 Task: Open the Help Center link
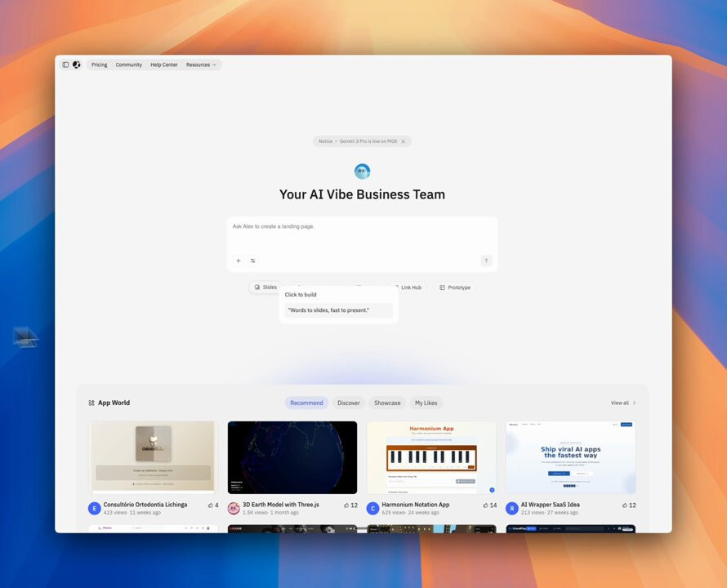[164, 65]
